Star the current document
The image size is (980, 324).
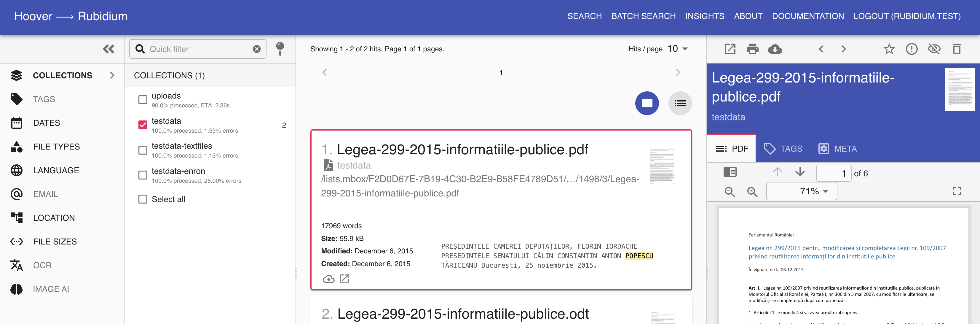coord(889,49)
